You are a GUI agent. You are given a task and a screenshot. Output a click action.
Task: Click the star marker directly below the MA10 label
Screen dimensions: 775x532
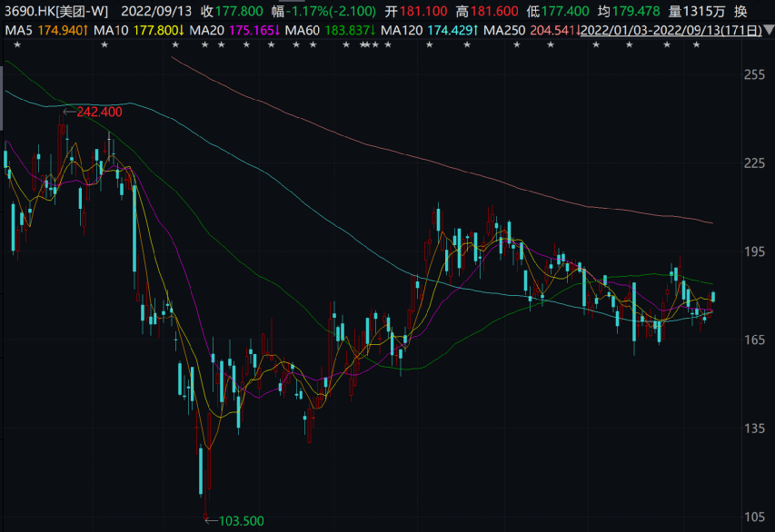(x=104, y=46)
